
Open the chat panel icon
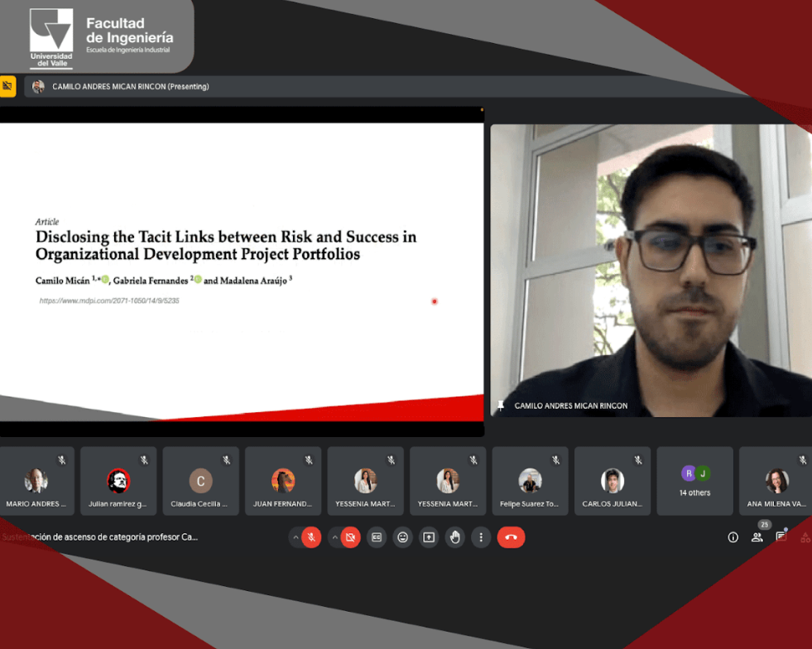(x=781, y=537)
